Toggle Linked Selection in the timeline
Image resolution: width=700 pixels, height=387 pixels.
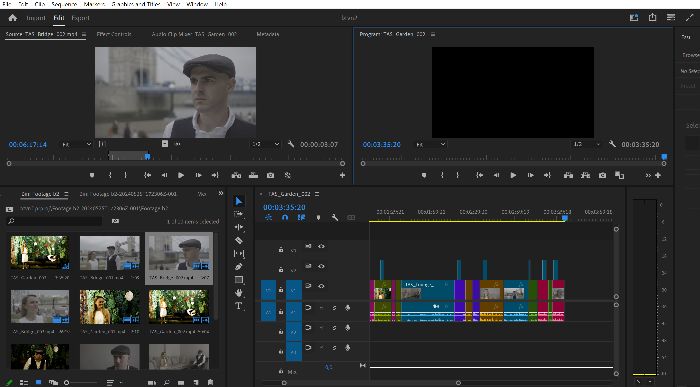301,217
